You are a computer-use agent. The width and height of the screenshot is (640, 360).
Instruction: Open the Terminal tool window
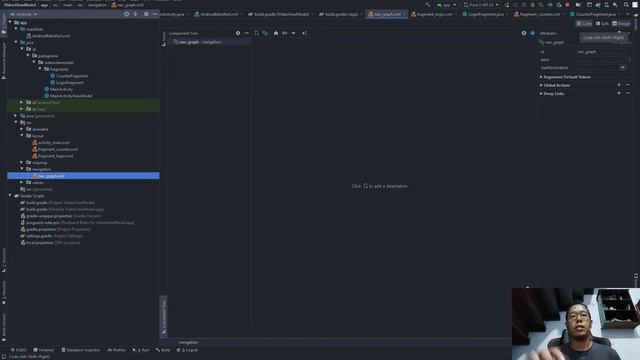coord(43,350)
